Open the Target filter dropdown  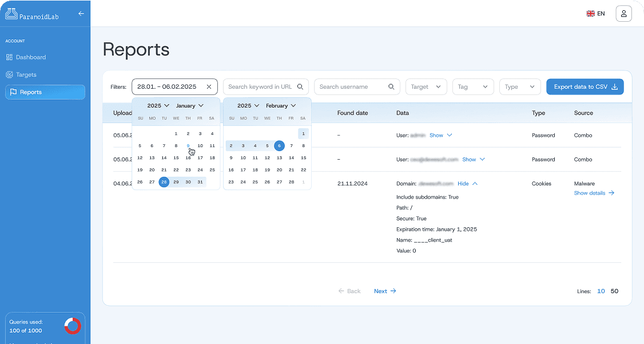426,87
